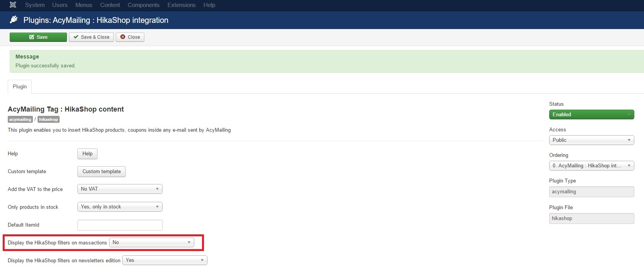The height and width of the screenshot is (277, 644).
Task: Open Only products in stock dropdown
Action: tap(120, 207)
